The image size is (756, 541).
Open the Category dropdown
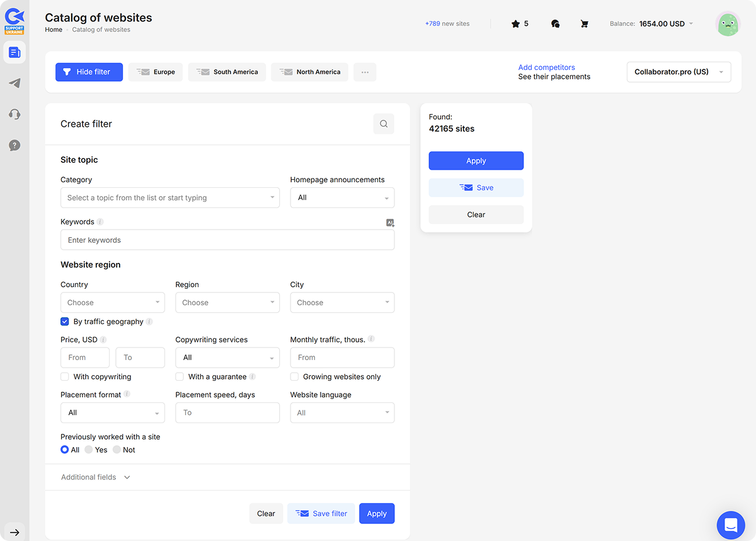pos(170,197)
